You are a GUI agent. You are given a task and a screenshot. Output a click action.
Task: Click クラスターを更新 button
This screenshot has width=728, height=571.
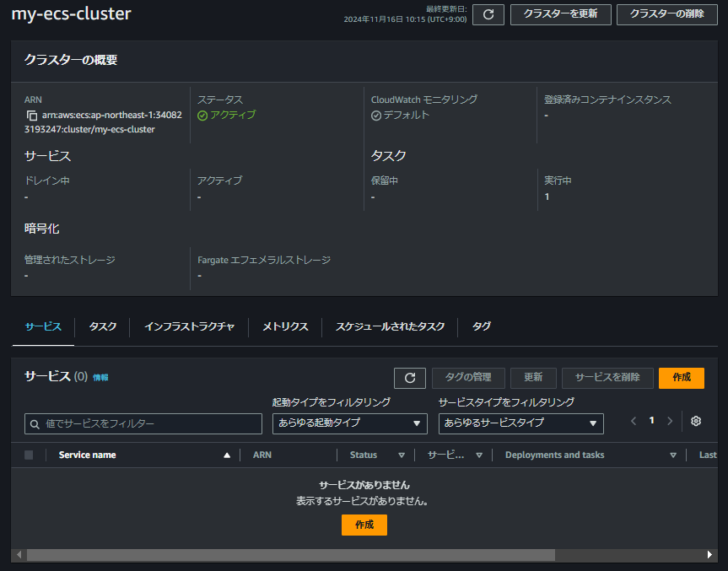pos(560,14)
